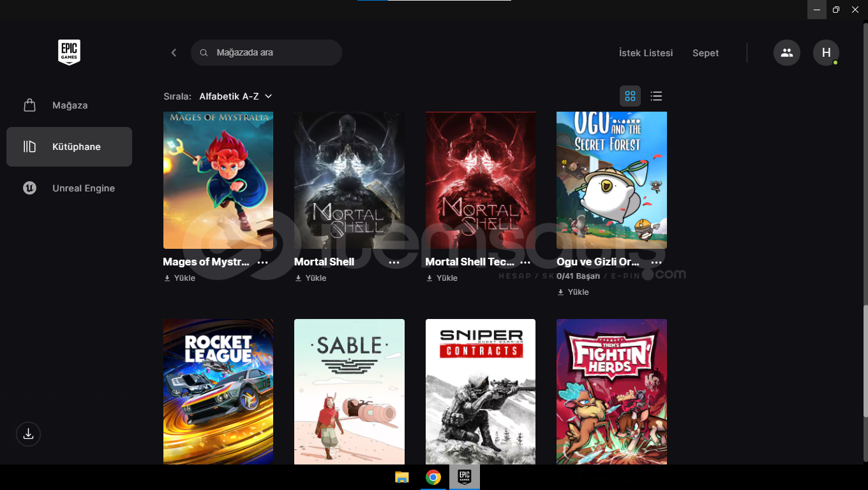This screenshot has width=868, height=490.
Task: Open options menu for Mages of Mystralia
Action: tap(263, 262)
